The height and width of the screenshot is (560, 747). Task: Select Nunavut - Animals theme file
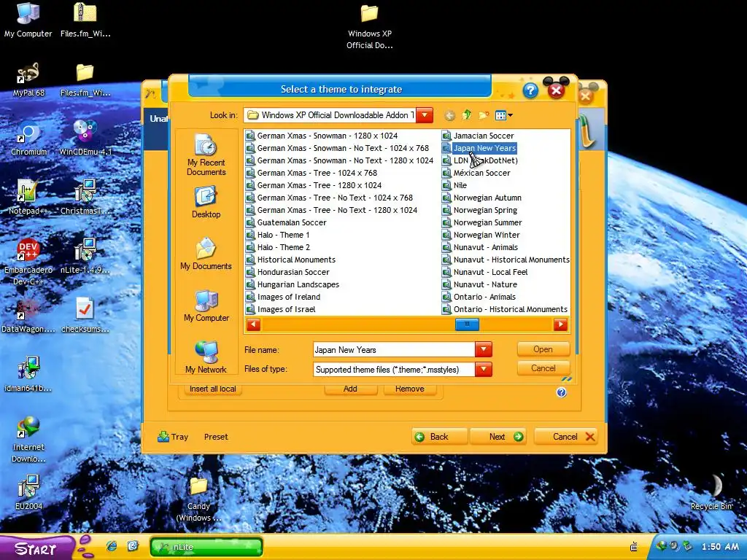pyautogui.click(x=480, y=247)
